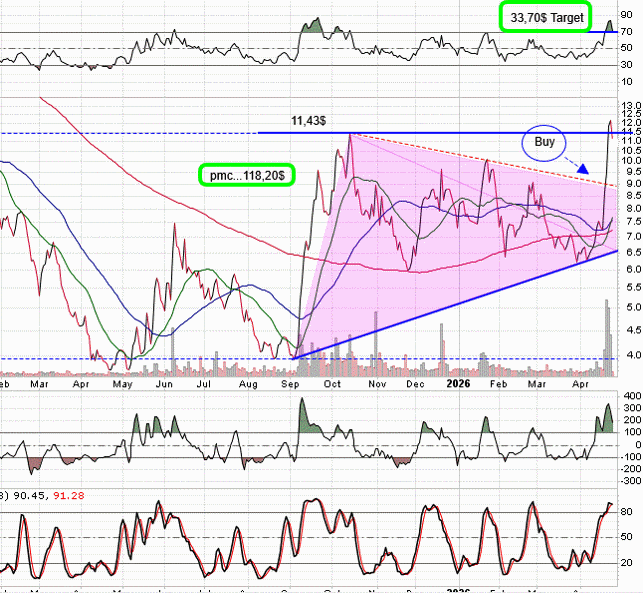Click the 'Jul' month label
Image resolution: width=643 pixels, height=593 pixels.
[x=206, y=383]
